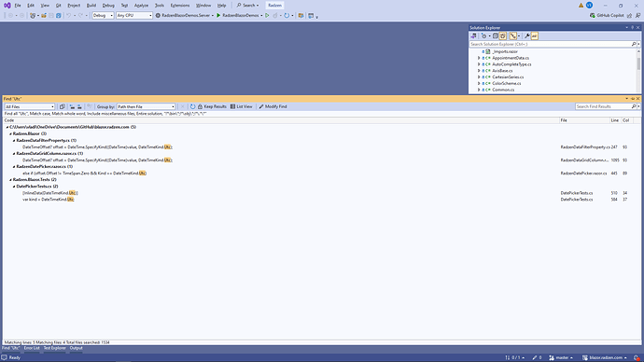Click the green Start debugging arrow for RadzenBlazorDemos
Screen dimensions: 644x362
pos(218,15)
